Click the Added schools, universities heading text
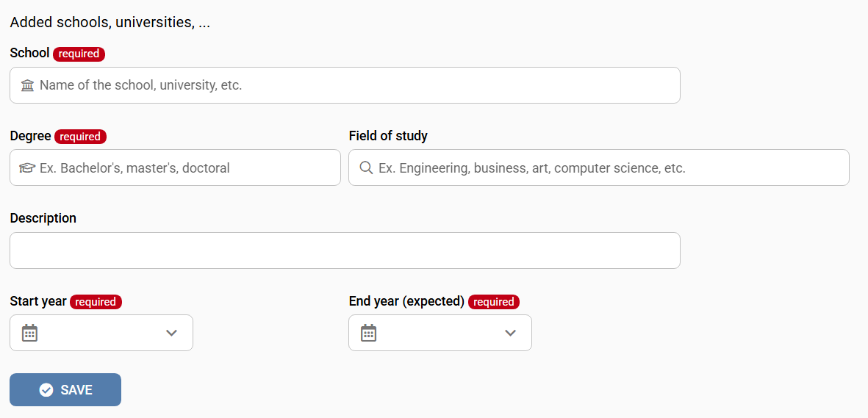The height and width of the screenshot is (418, 868). pos(110,22)
